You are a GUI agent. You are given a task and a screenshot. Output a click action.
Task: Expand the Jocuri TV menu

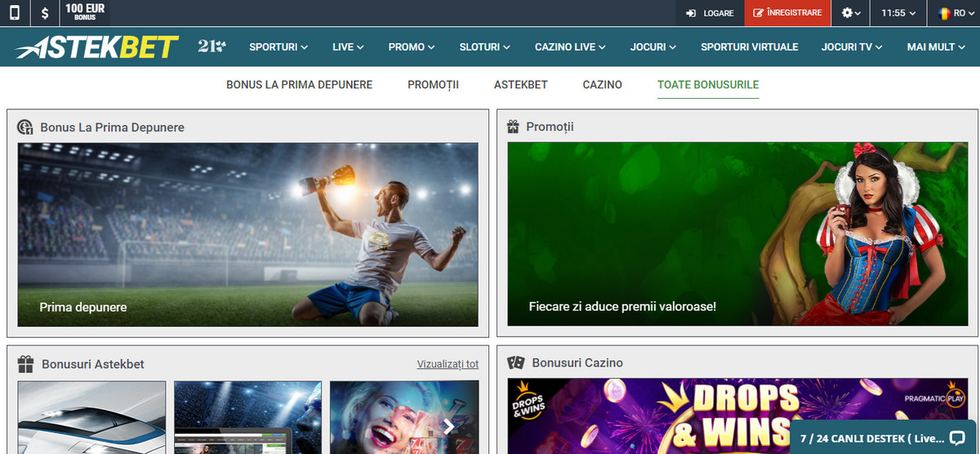coord(852,47)
